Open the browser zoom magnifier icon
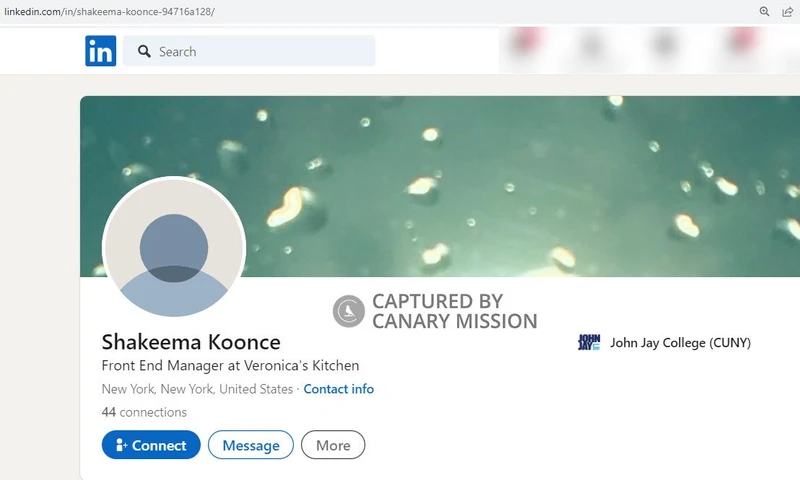This screenshot has height=480, width=800. tap(764, 11)
